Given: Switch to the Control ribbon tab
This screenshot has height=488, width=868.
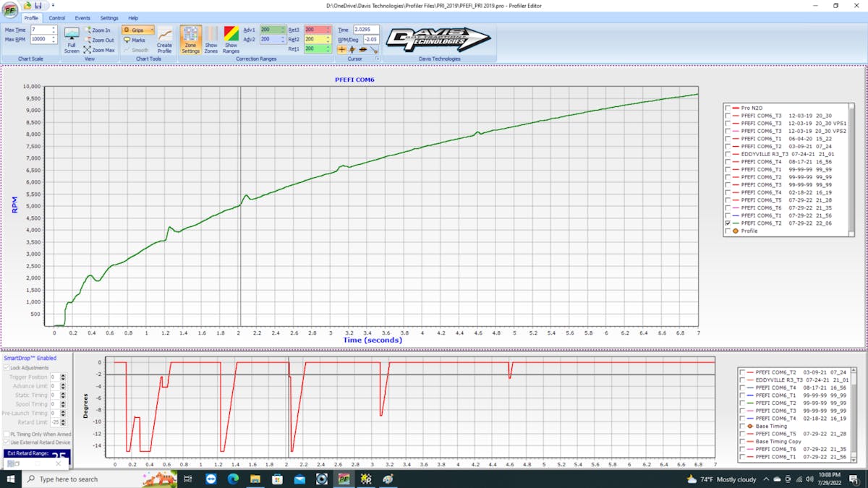Looking at the screenshot, I should (x=57, y=17).
